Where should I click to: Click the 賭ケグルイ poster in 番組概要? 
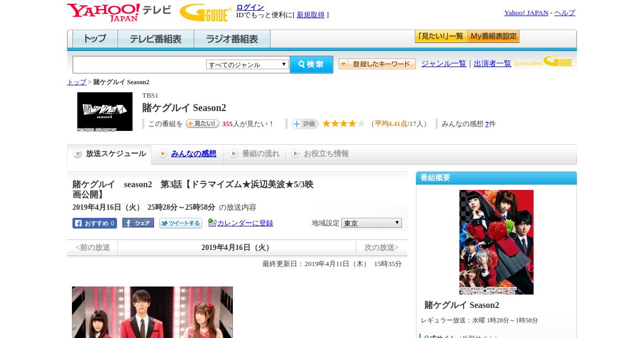pyautogui.click(x=496, y=242)
